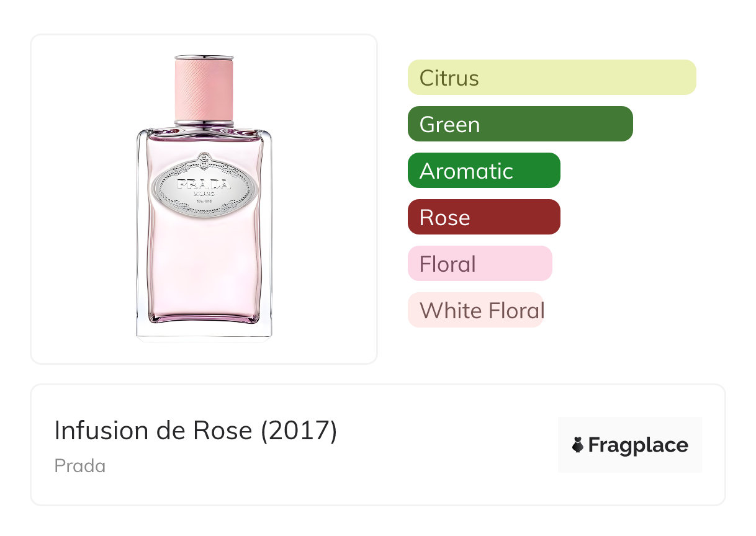This screenshot has width=756, height=536.
Task: Select the Green accord bar
Action: point(520,124)
